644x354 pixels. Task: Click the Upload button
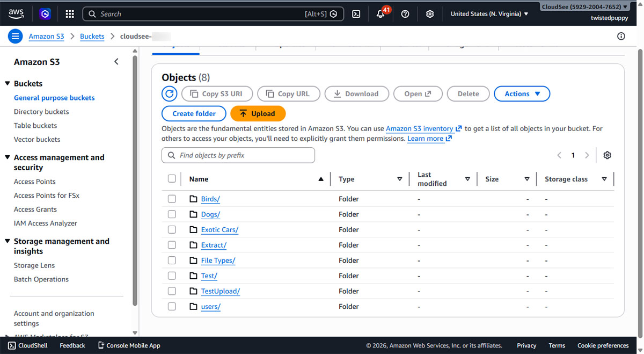(x=258, y=113)
